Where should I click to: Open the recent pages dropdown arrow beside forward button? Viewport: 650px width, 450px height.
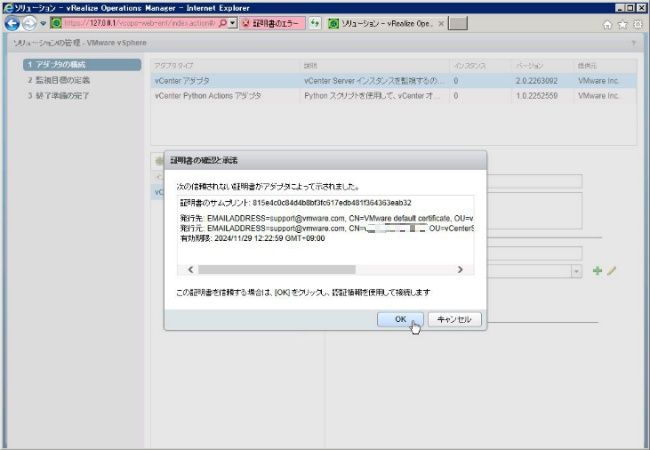click(x=43, y=24)
